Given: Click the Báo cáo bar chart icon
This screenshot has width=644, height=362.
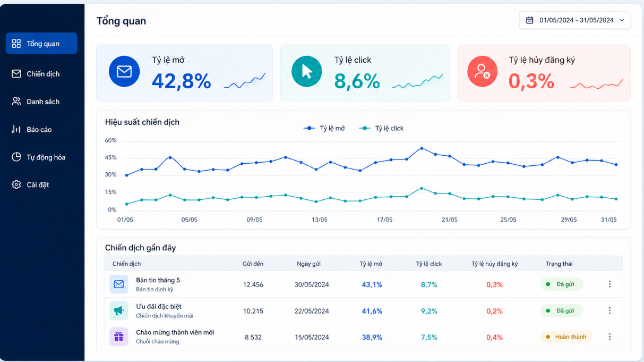Looking at the screenshot, I should 16,129.
